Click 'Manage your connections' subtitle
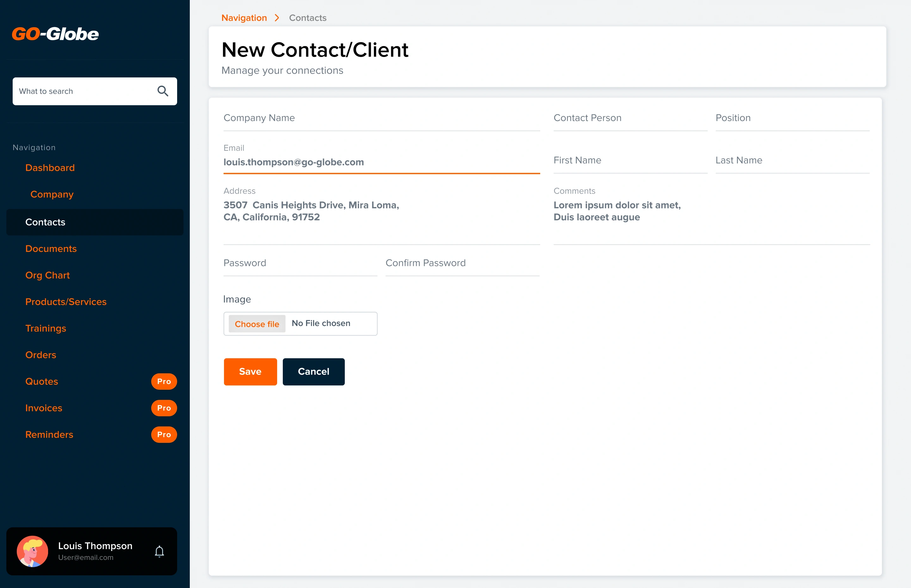911x588 pixels. tap(282, 70)
